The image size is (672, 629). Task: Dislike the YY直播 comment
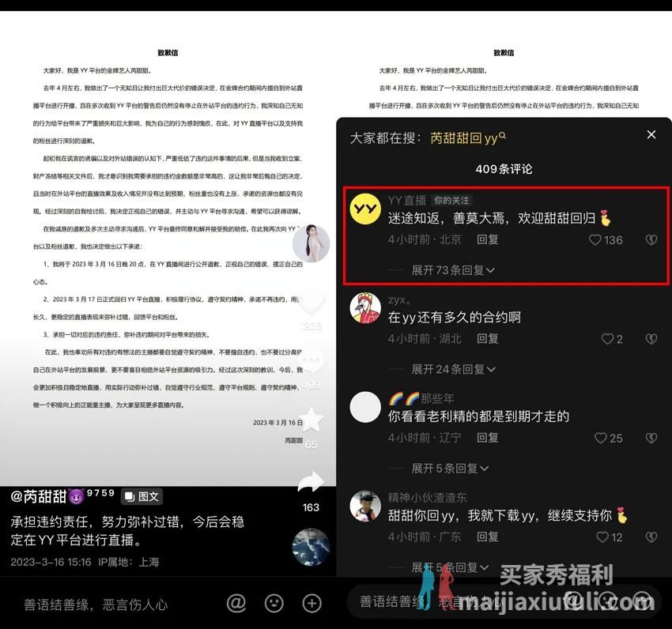(651, 240)
